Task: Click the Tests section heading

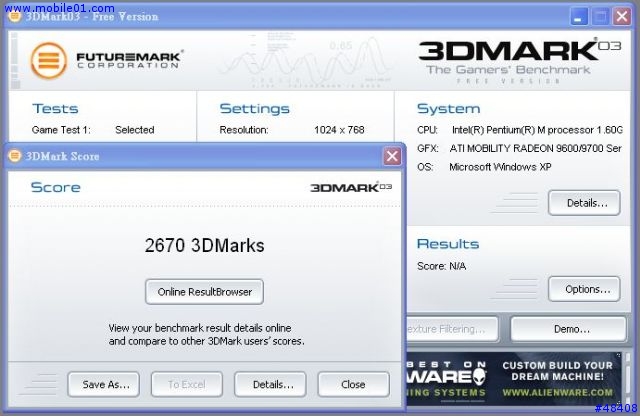Action: click(x=55, y=109)
